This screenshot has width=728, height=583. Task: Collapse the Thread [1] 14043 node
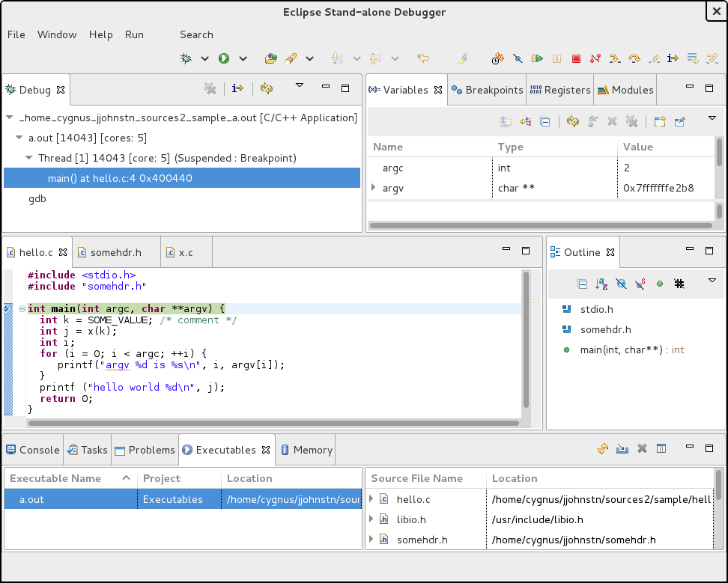click(28, 158)
